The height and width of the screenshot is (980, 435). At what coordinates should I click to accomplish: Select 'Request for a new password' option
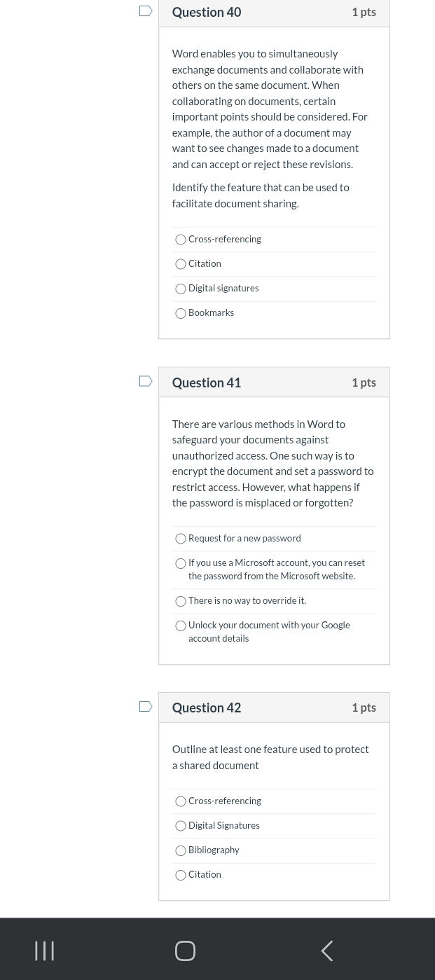pos(181,539)
